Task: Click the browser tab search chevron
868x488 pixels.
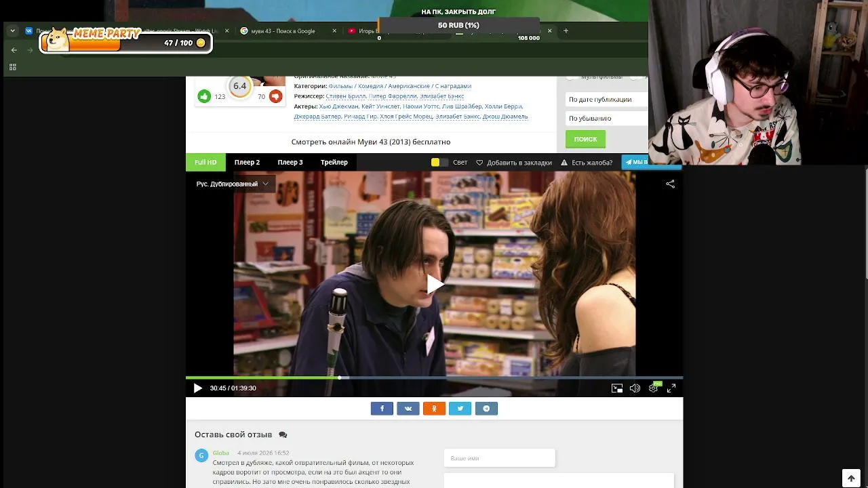Action: pos(12,30)
